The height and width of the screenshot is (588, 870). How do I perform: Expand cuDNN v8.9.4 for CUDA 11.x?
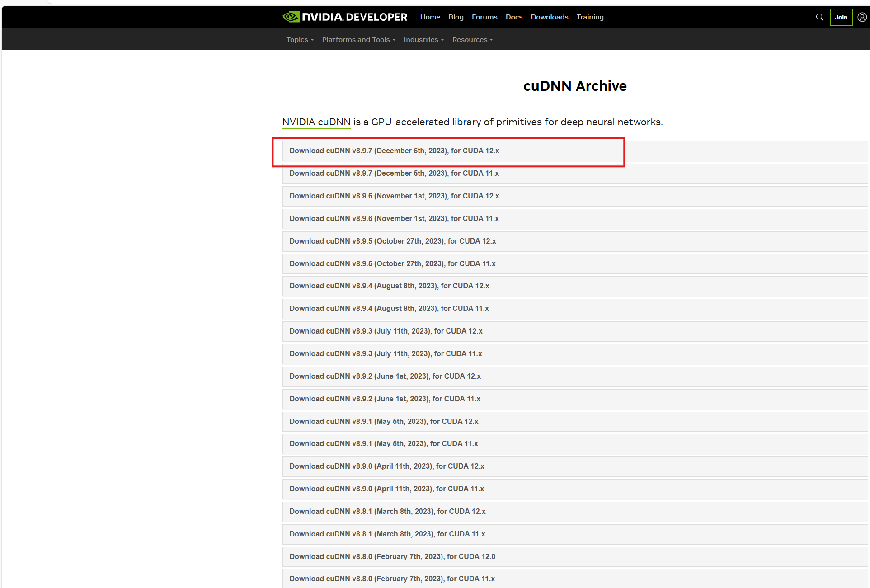coord(575,309)
